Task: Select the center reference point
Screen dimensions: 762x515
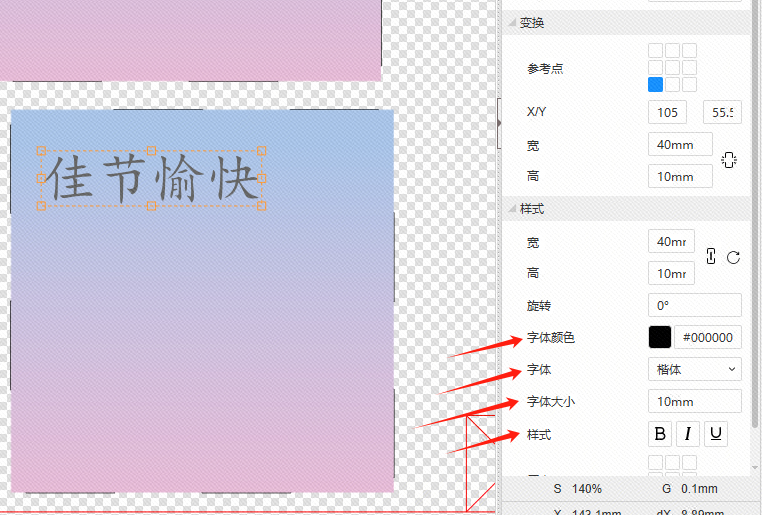Action: (x=672, y=68)
